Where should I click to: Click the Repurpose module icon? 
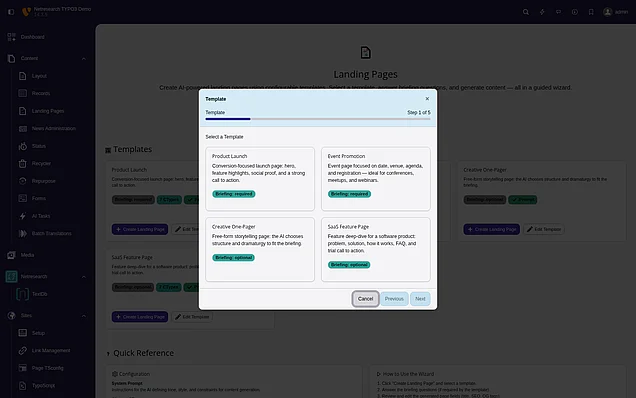click(23, 181)
